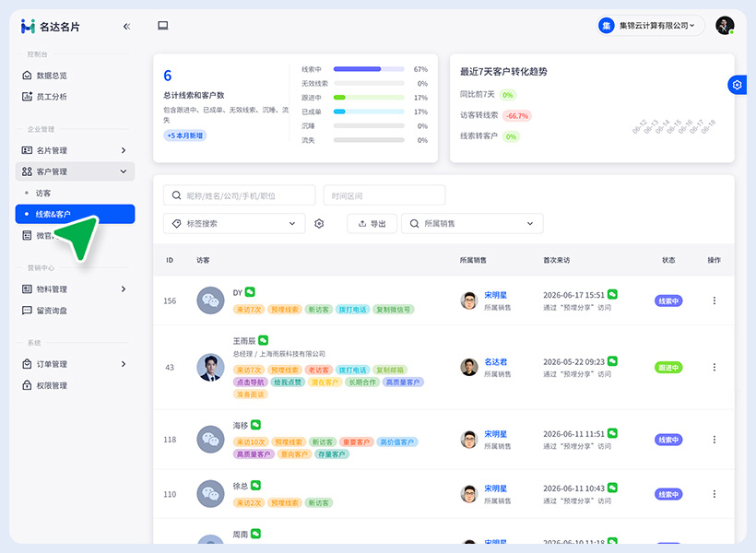Open the actions menu for row 118
The image size is (756, 553).
click(715, 440)
